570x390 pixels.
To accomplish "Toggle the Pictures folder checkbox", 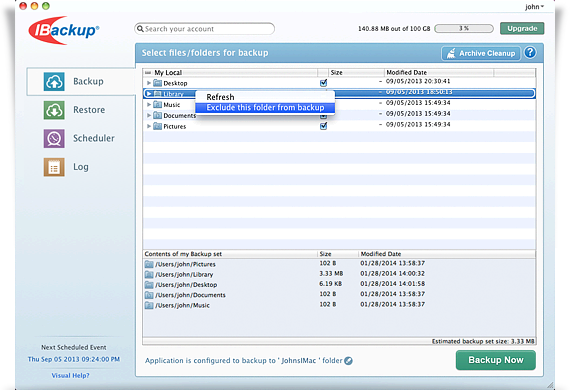I will click(324, 126).
